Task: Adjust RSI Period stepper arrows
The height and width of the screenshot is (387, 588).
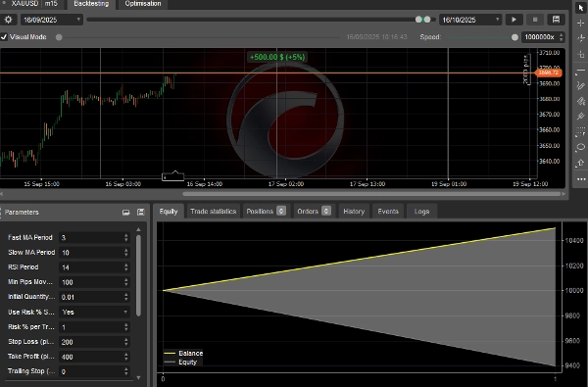Action: pos(126,267)
